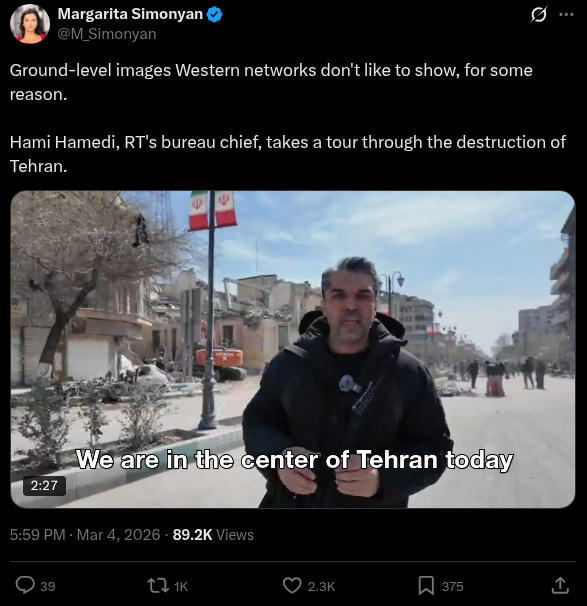Click the blue verified badge
Image resolution: width=587 pixels, height=606 pixels.
point(214,15)
